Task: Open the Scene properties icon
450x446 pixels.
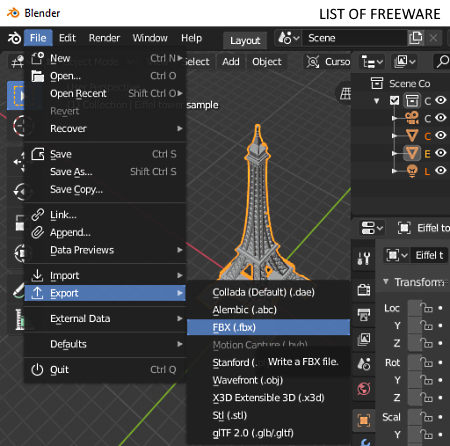Action: click(364, 364)
